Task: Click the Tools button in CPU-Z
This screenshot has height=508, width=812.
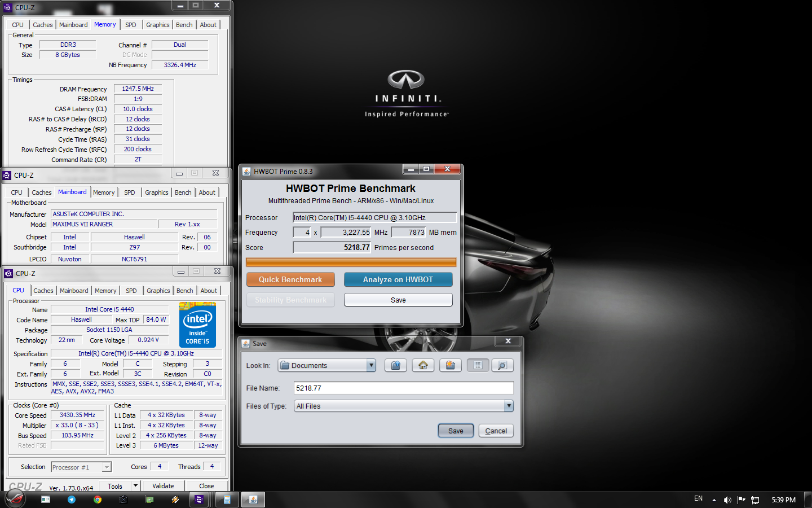Action: (x=115, y=486)
